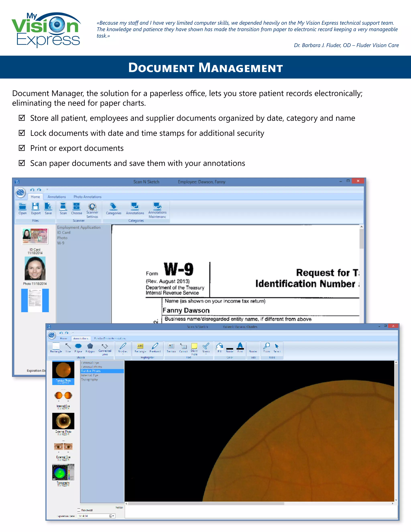
Task: Pick the Font color
Action: click(x=240, y=348)
